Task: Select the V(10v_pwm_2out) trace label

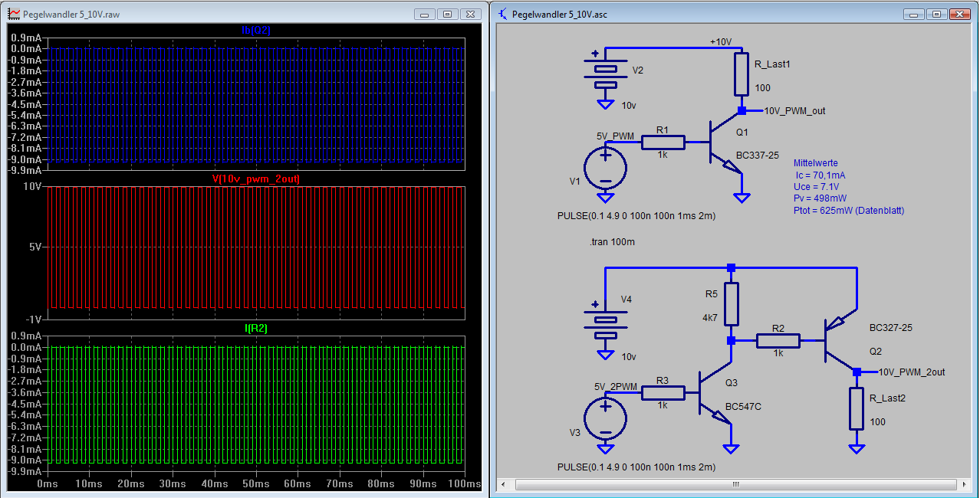Action: (x=255, y=179)
